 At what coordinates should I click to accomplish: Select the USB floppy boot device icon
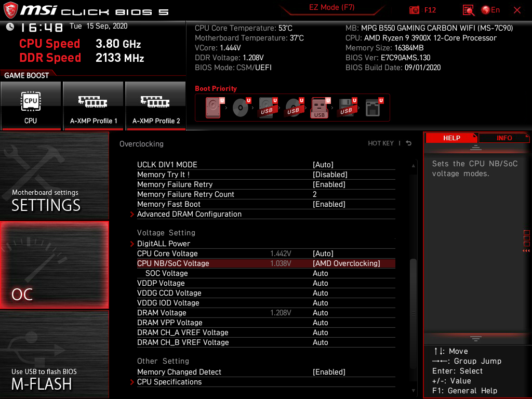(x=347, y=108)
